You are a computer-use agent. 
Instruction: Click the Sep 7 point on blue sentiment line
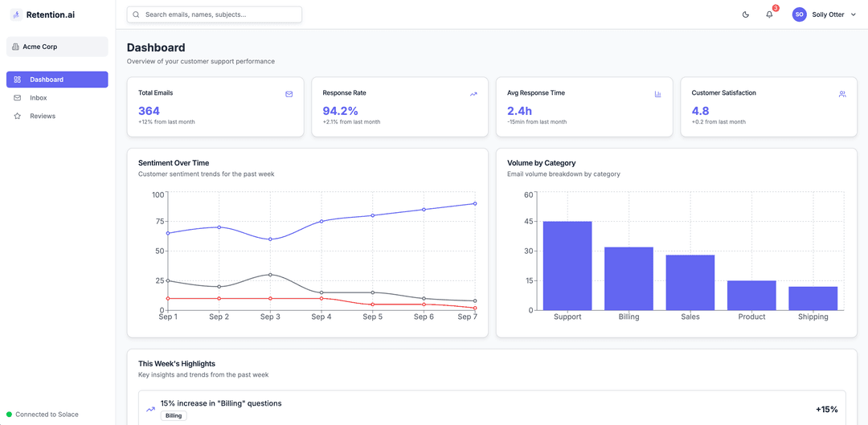(x=475, y=203)
